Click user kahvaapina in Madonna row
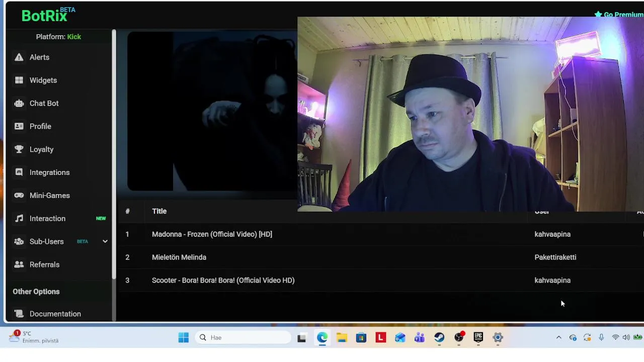 pyautogui.click(x=552, y=234)
